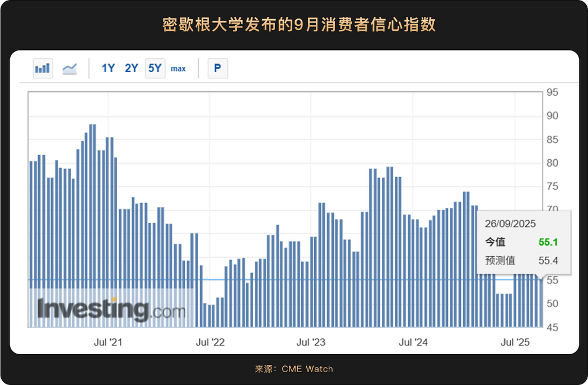Image resolution: width=588 pixels, height=385 pixels.
Task: Switch to the line chart view icon
Action: click(x=70, y=68)
